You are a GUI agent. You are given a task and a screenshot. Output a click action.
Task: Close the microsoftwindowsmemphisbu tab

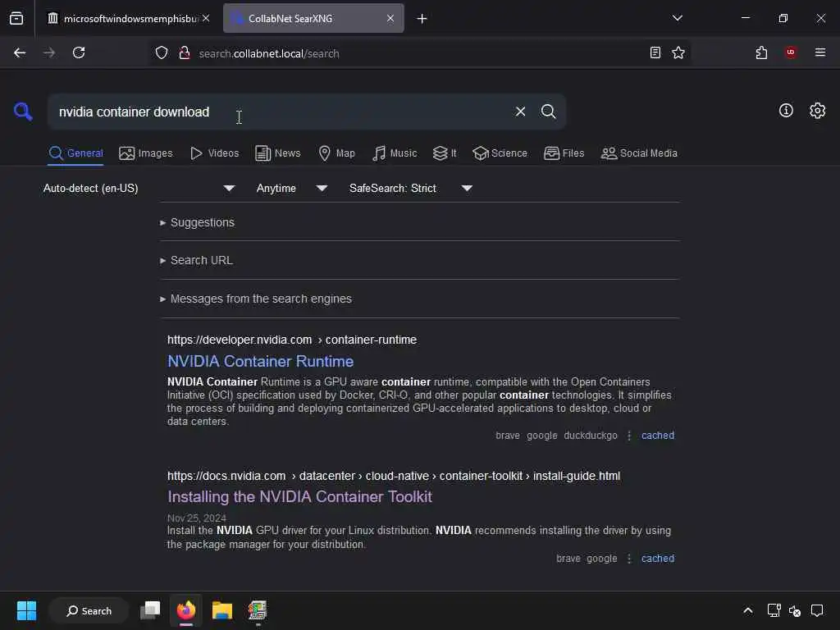(x=206, y=18)
